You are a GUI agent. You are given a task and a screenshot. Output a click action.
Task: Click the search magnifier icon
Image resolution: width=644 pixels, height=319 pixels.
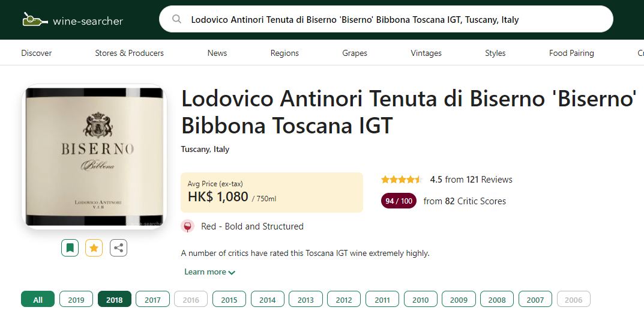(176, 19)
